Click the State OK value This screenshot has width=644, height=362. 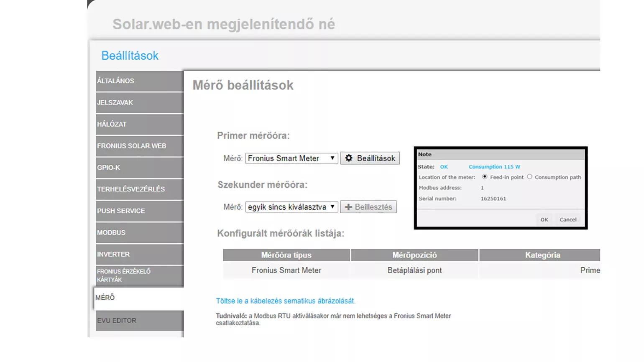(444, 167)
